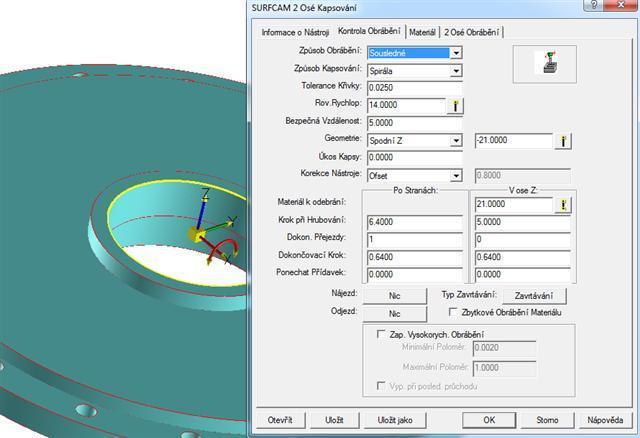
Task: Click the help question mark in the title bar
Action: point(594,5)
